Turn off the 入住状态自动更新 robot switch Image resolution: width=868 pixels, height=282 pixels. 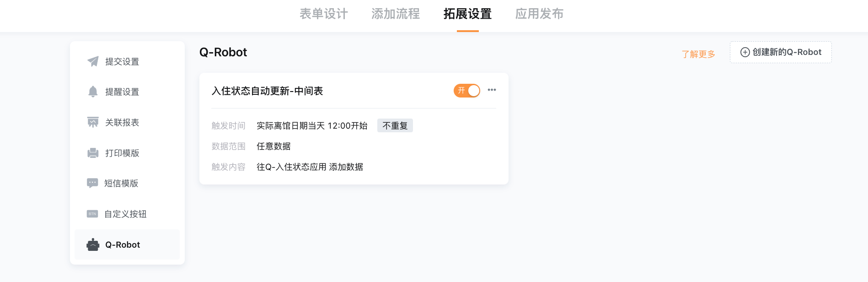click(x=467, y=91)
